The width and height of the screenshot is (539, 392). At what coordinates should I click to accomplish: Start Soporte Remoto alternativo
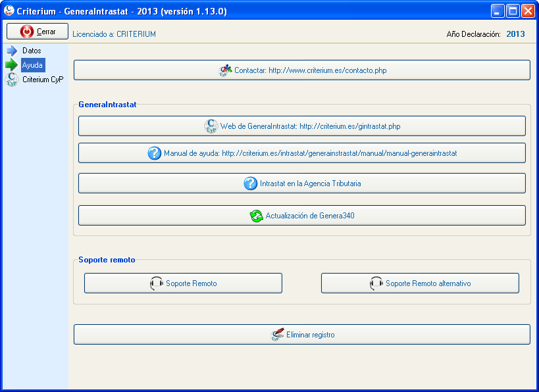coord(420,283)
